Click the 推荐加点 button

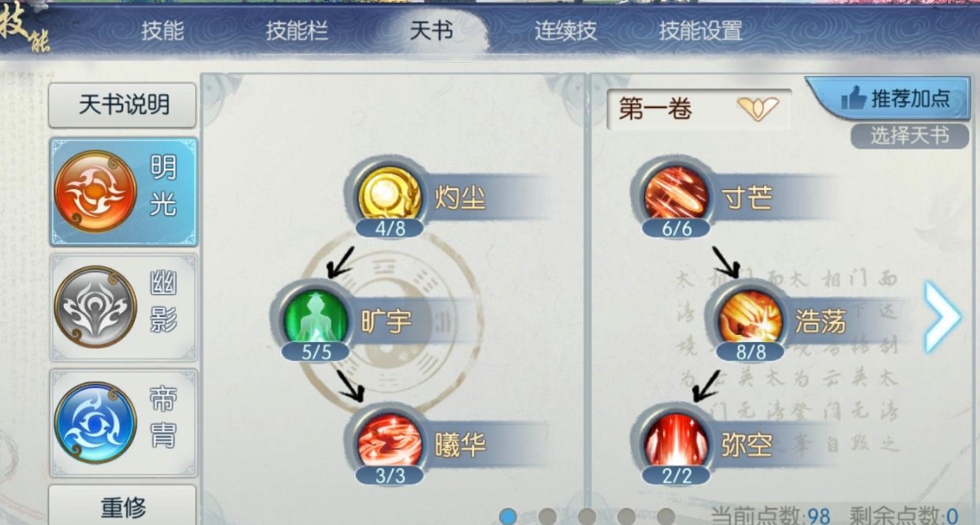tap(894, 98)
